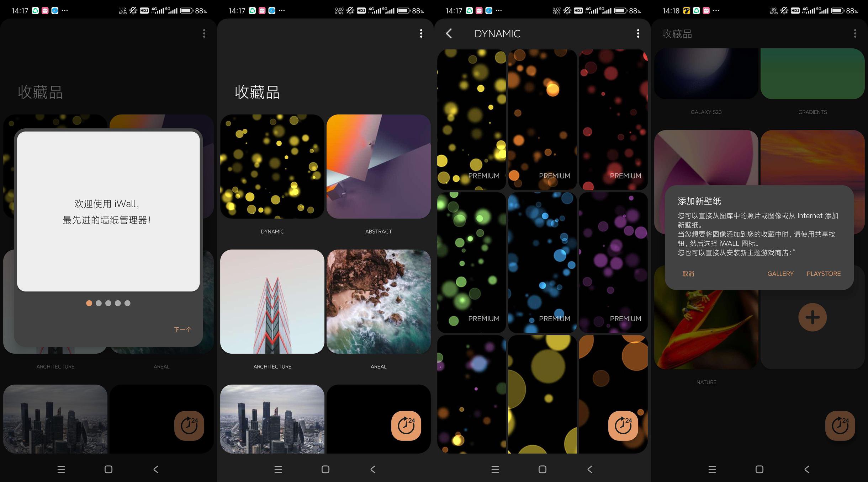Open the ARCHITECTURE collection thumbnail on the second screen

(x=272, y=301)
